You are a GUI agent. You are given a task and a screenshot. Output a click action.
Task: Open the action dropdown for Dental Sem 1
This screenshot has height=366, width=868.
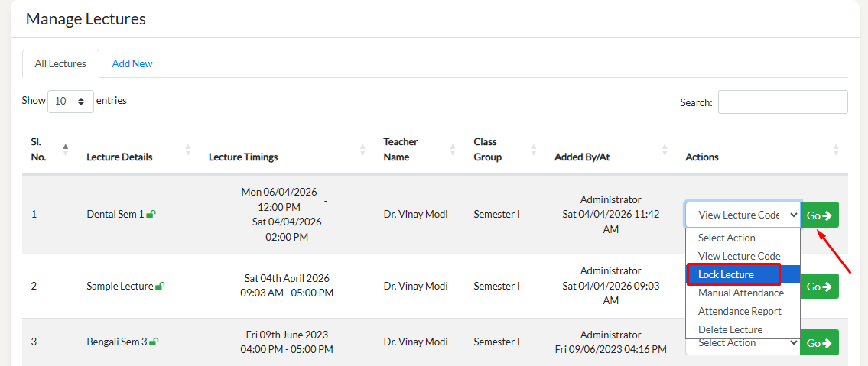coord(742,215)
